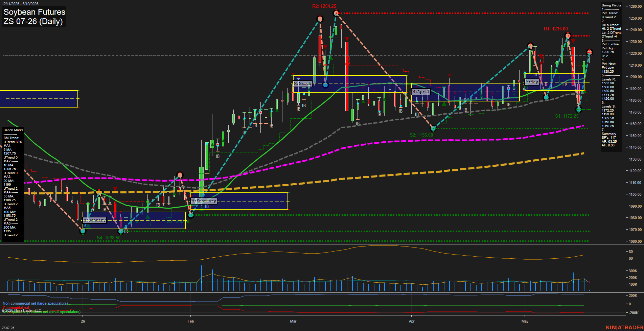Select the swing low pivot marker above S4 1068.50
The width and height of the screenshot is (644, 331).
click(121, 231)
